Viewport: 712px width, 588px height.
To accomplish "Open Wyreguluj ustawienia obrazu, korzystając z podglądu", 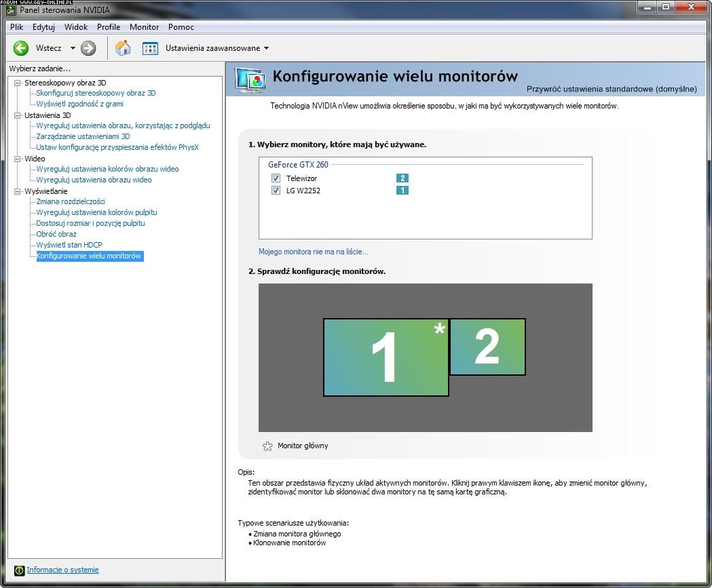I will click(x=123, y=125).
